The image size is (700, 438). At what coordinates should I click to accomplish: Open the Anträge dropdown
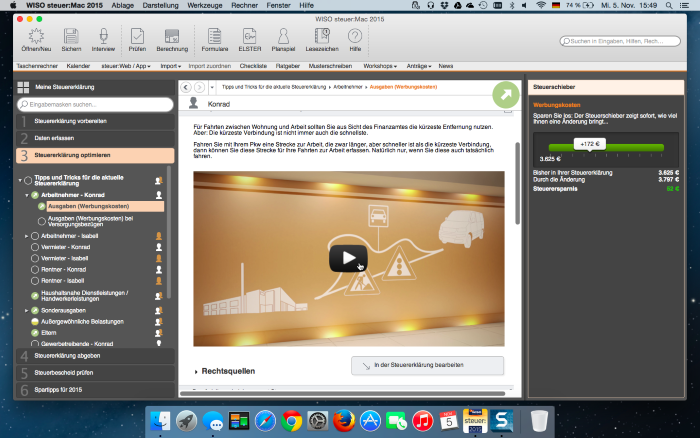coord(419,66)
